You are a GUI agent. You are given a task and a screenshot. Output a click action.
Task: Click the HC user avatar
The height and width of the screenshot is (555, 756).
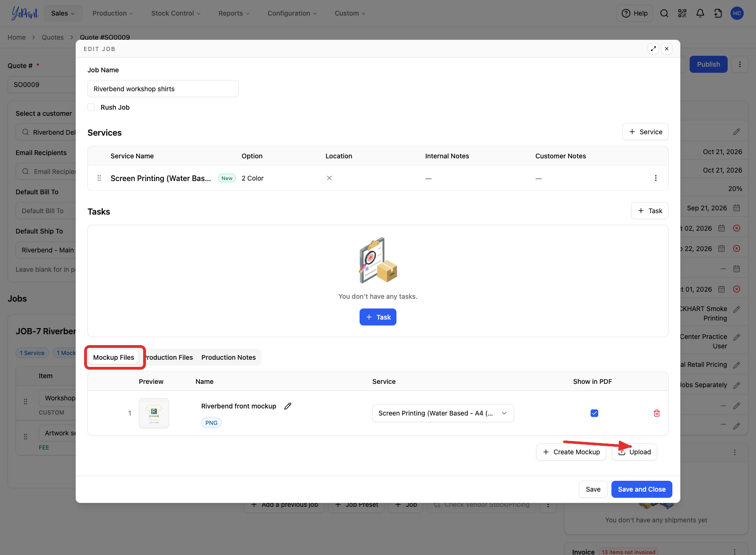tap(737, 13)
